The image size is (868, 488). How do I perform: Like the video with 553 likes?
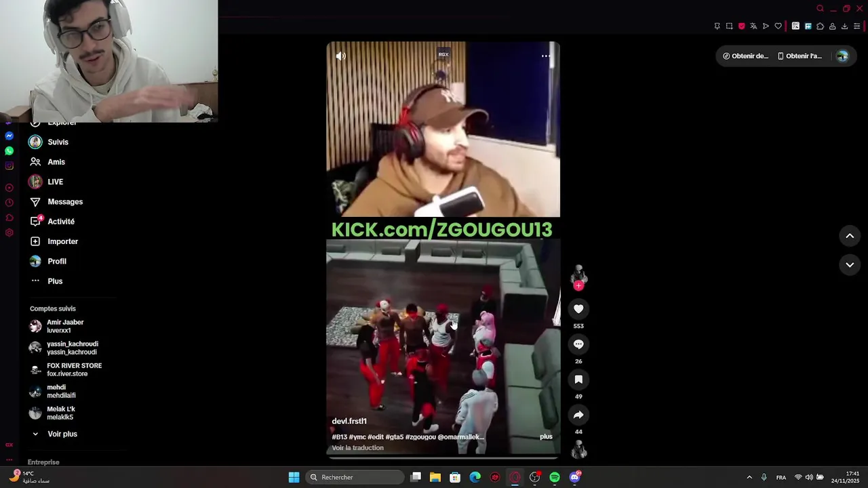578,309
